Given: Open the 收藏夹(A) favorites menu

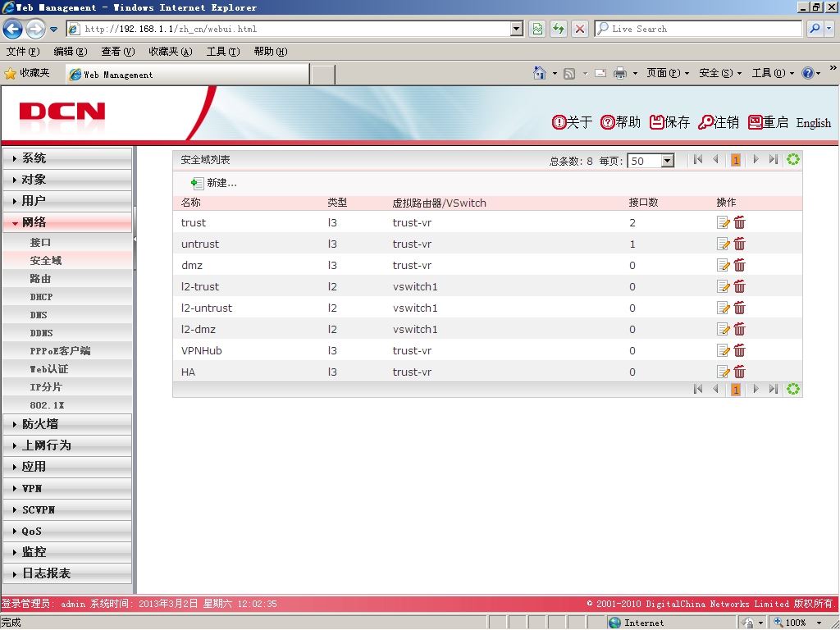Looking at the screenshot, I should pyautogui.click(x=171, y=52).
